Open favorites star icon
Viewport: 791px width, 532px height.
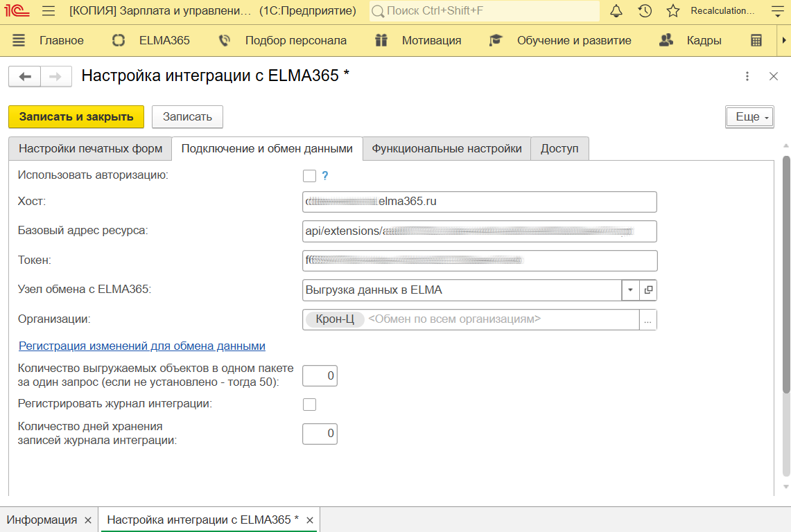pos(672,11)
